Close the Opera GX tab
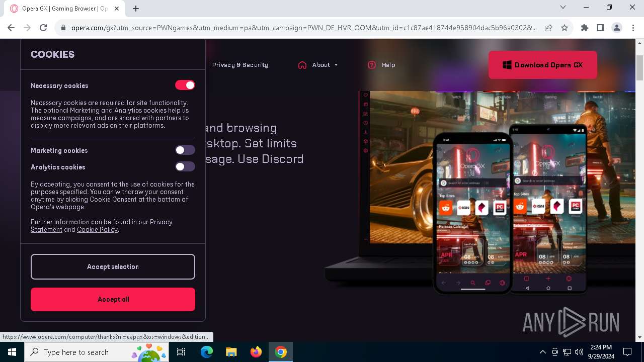The image size is (644, 362). pos(117,9)
